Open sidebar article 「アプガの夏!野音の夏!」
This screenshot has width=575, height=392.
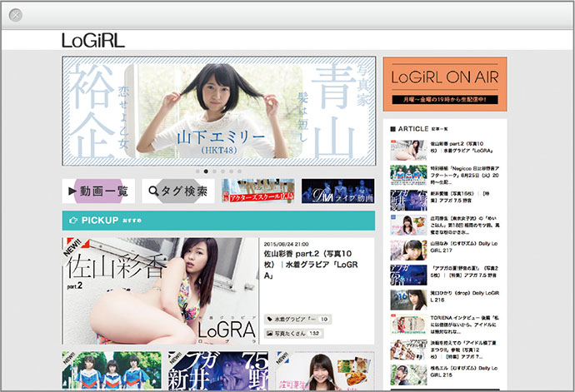[x=445, y=275]
